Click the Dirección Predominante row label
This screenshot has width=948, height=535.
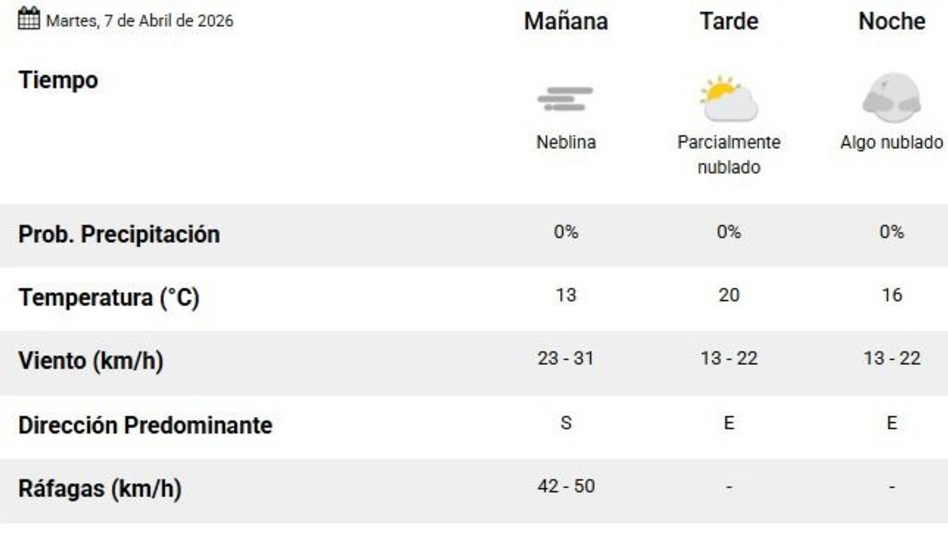pos(145,425)
